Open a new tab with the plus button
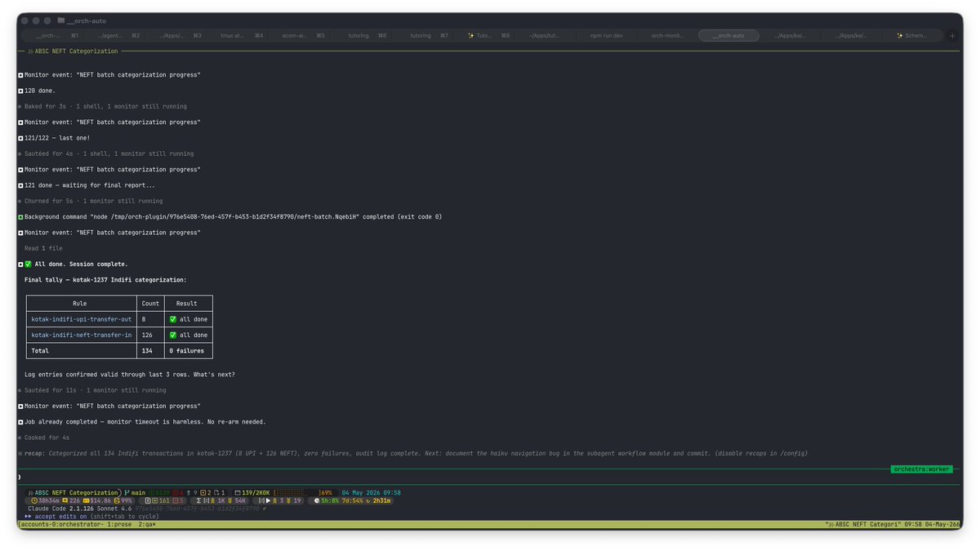The height and width of the screenshot is (551, 980). (x=951, y=36)
